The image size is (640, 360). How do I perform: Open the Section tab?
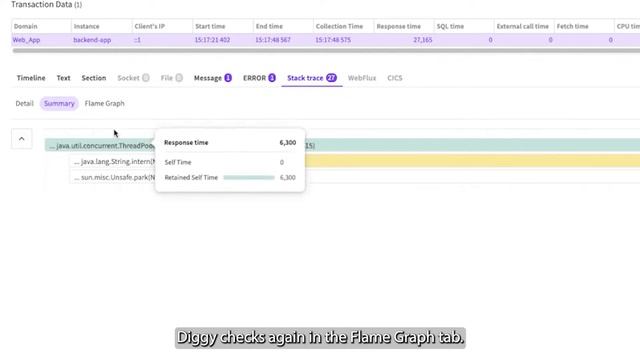pos(93,78)
